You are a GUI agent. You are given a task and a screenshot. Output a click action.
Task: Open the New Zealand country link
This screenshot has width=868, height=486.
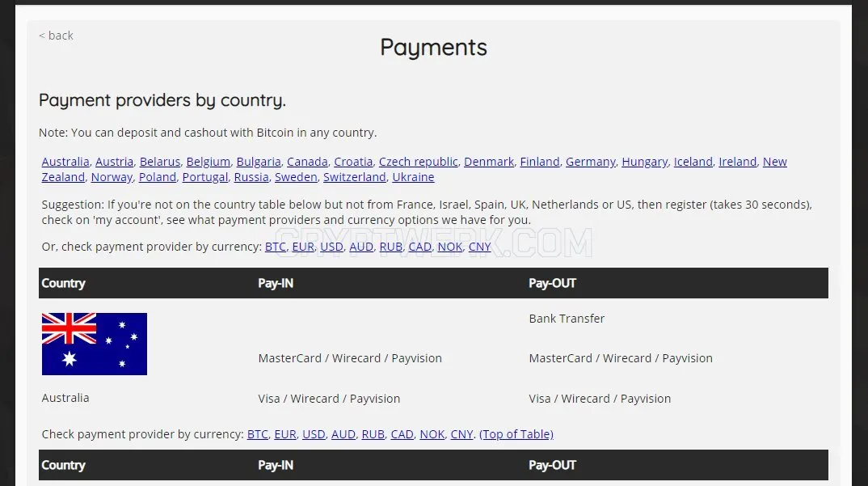click(774, 162)
